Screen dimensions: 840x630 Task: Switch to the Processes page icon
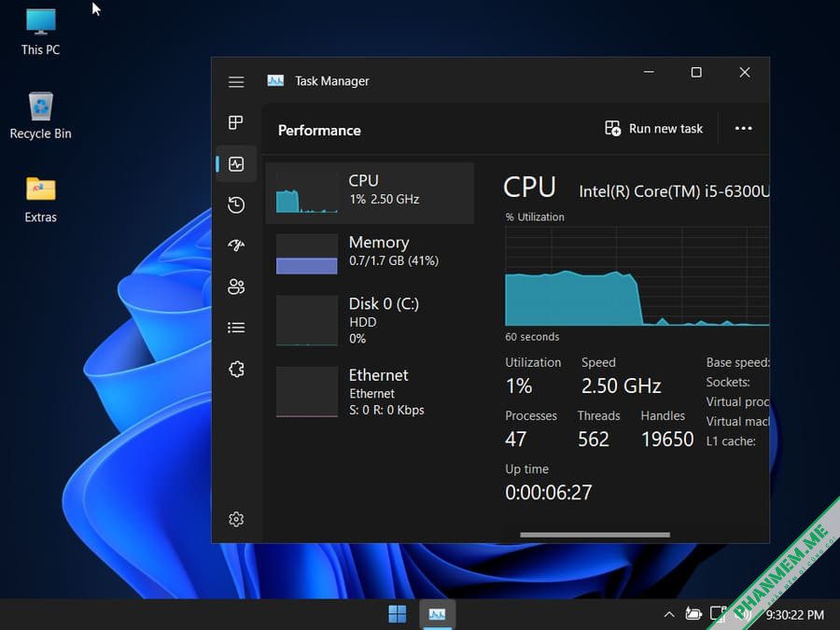[236, 122]
